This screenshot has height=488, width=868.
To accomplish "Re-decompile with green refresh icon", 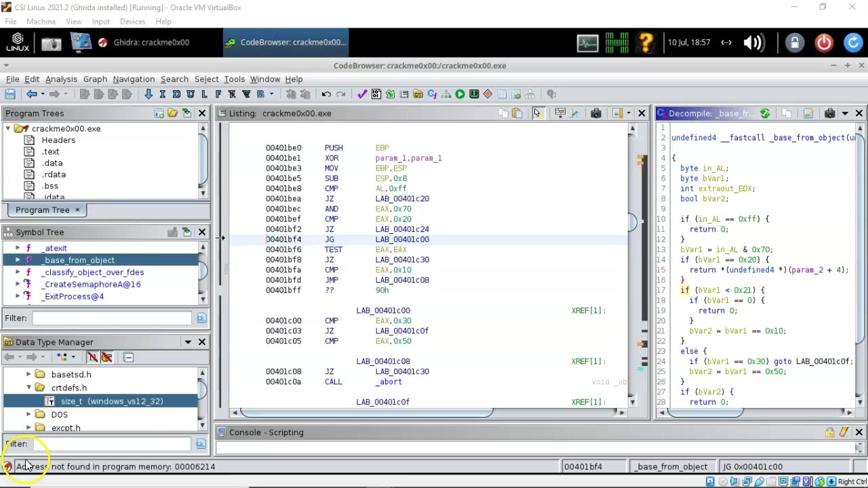I will click(765, 113).
